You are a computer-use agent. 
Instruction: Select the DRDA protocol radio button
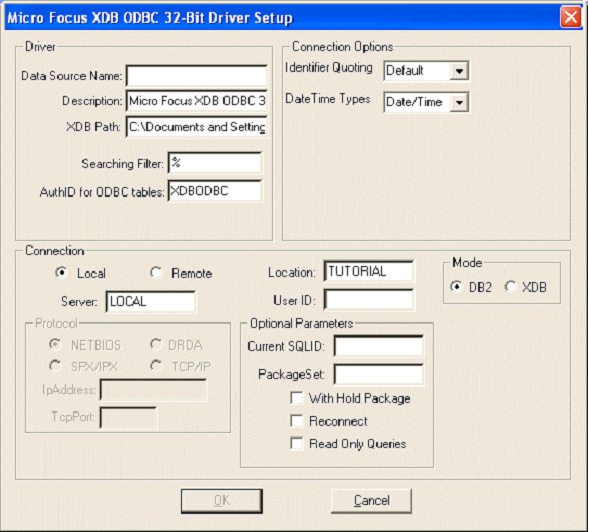156,345
